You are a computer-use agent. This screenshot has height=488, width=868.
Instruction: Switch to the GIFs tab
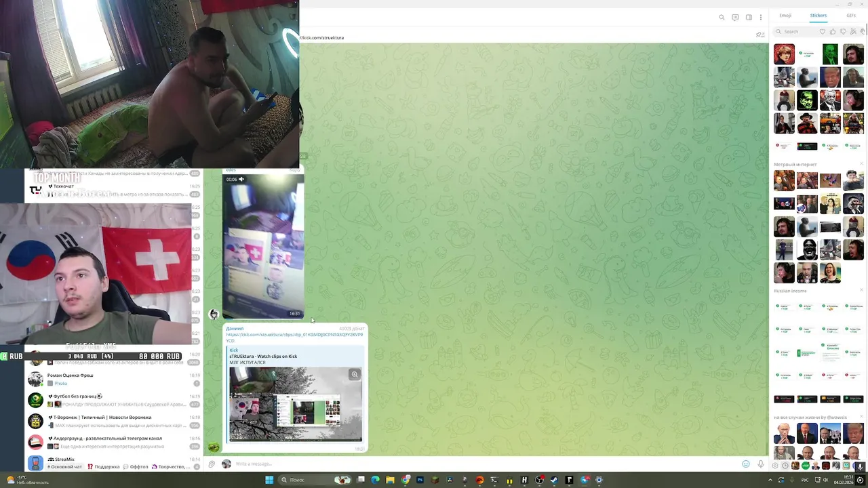(851, 15)
